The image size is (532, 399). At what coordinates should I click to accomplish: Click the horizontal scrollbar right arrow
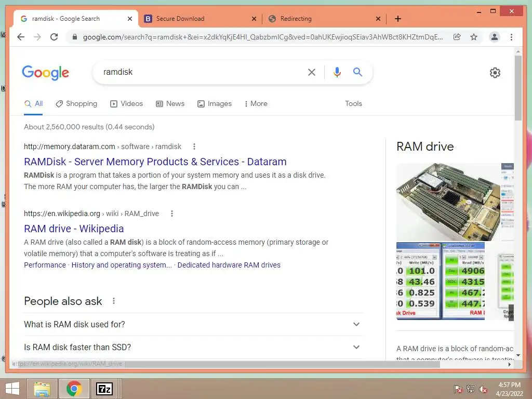(x=509, y=364)
